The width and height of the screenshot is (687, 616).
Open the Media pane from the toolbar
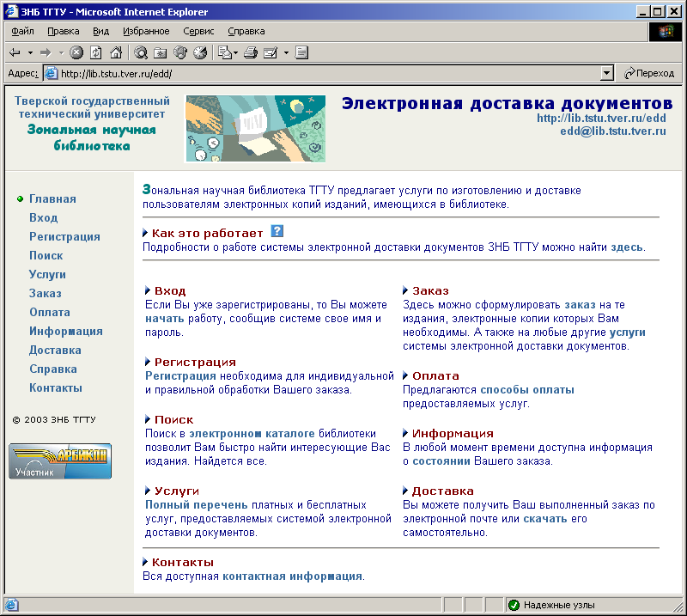point(180,53)
